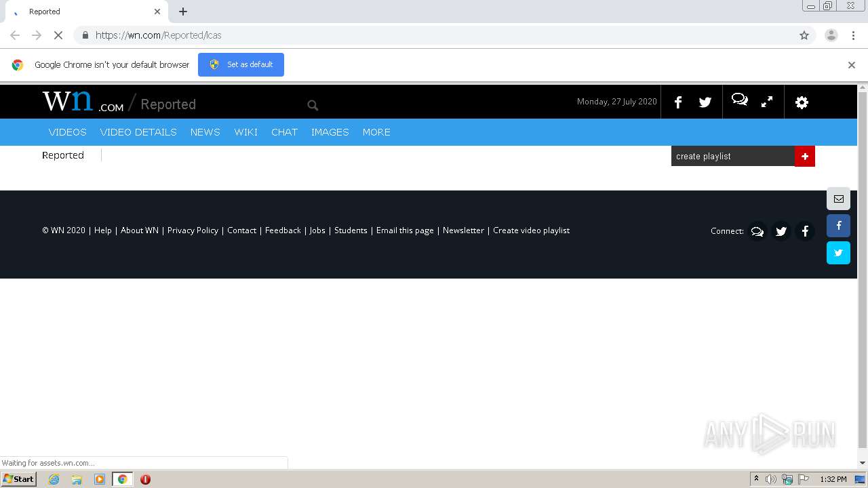This screenshot has height=488, width=868.
Task: Open the Privacy Policy footer link
Action: (x=193, y=230)
